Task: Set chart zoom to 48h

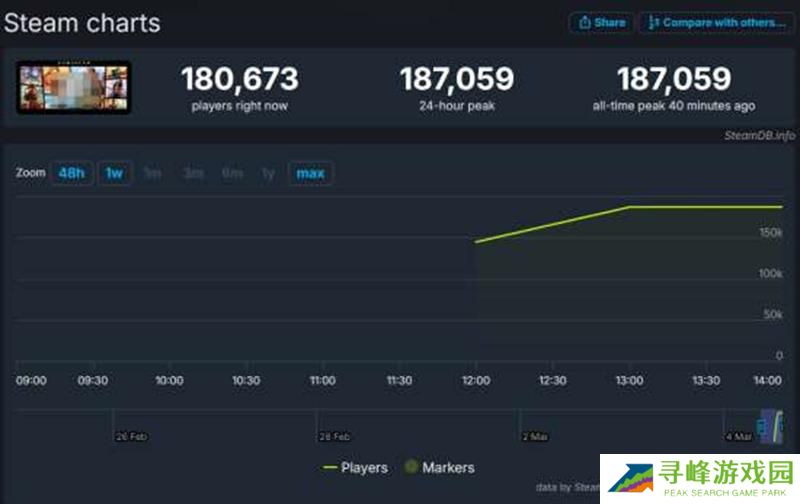Action: click(x=71, y=173)
